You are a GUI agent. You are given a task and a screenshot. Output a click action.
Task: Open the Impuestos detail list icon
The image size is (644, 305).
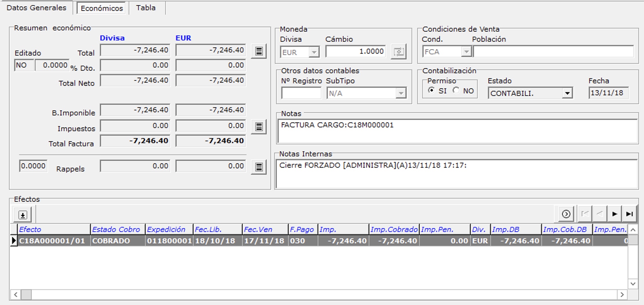(x=259, y=127)
